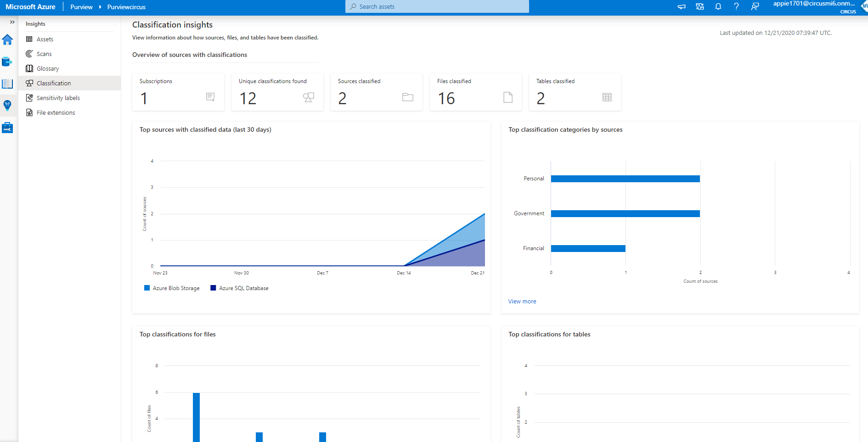Open File extensions insights
The height and width of the screenshot is (442, 868).
pos(56,113)
